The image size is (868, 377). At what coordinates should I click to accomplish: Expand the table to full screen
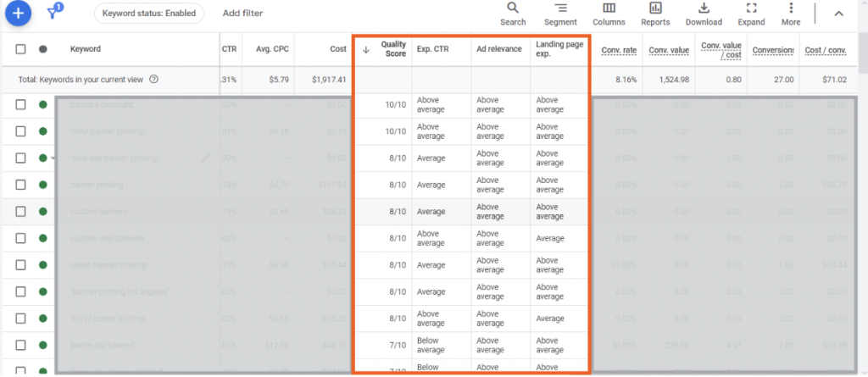coord(751,13)
